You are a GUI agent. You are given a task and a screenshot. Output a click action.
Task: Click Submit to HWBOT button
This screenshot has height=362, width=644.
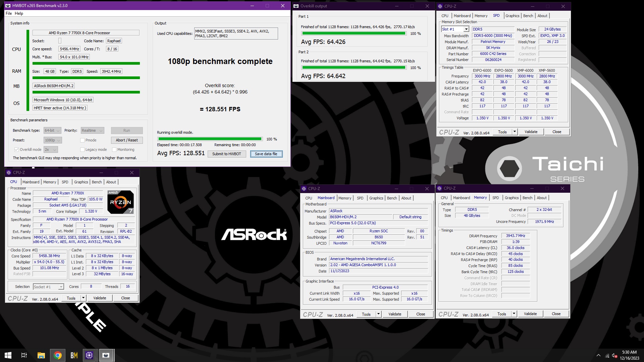(226, 154)
